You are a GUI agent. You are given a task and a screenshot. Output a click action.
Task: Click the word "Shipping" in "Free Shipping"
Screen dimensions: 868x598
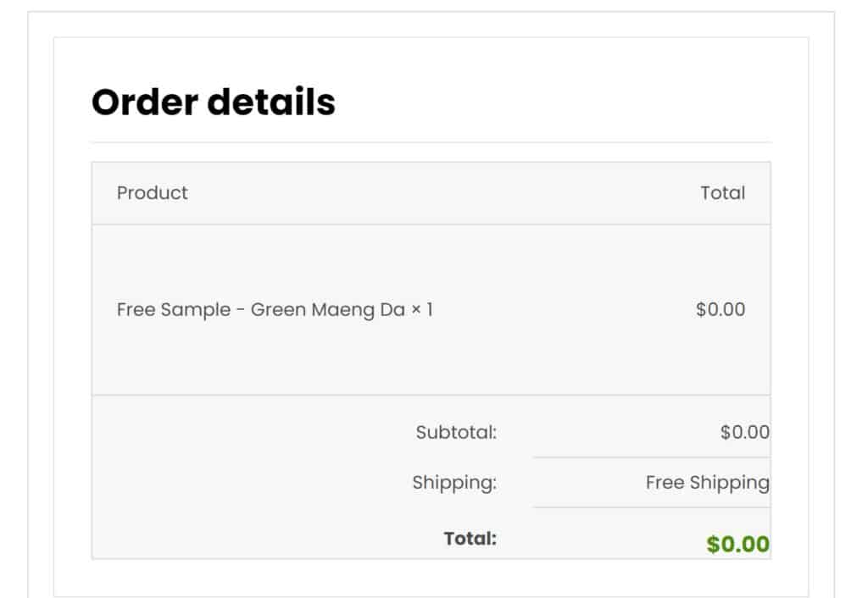(x=729, y=483)
